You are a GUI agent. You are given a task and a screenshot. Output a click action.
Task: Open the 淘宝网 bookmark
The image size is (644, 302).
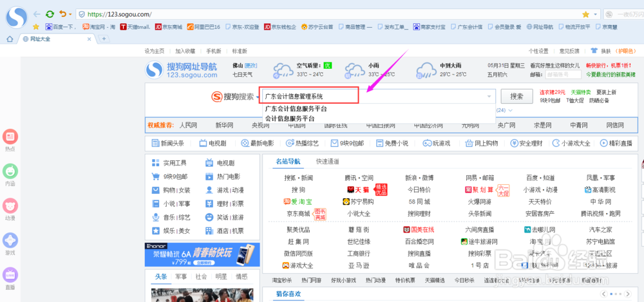(x=99, y=27)
